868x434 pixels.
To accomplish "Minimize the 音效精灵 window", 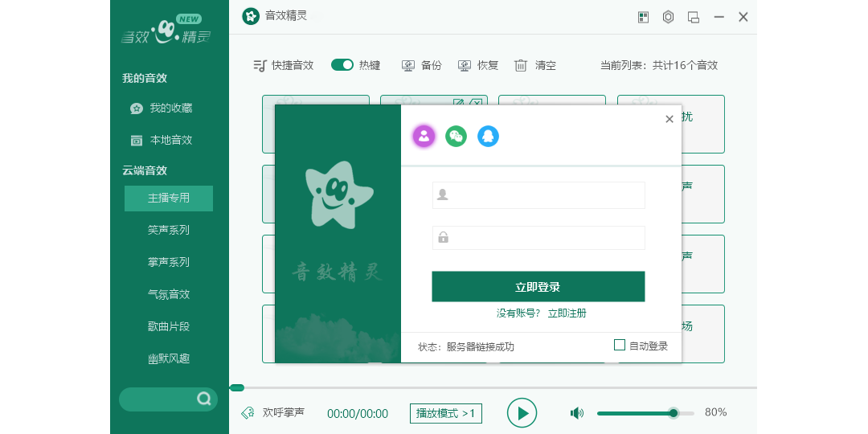I will tap(719, 17).
